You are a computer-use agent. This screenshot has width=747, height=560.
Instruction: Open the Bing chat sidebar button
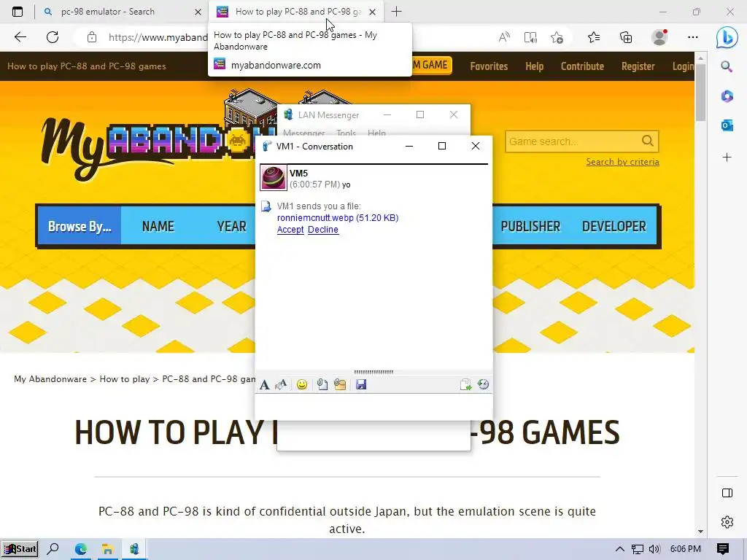(x=727, y=37)
